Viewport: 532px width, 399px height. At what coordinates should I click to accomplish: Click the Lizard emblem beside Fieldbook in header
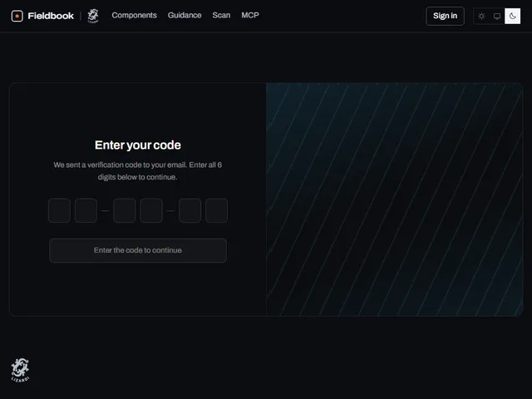tap(93, 16)
